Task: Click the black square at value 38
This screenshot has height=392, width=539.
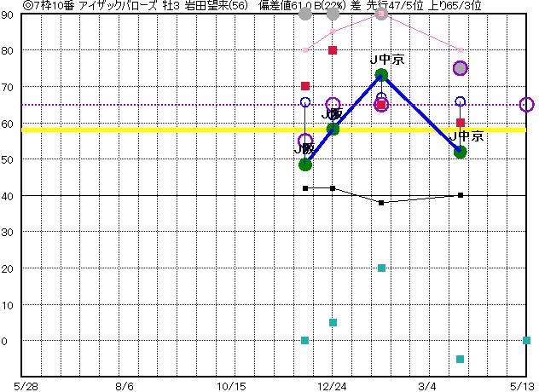Action: tap(381, 203)
